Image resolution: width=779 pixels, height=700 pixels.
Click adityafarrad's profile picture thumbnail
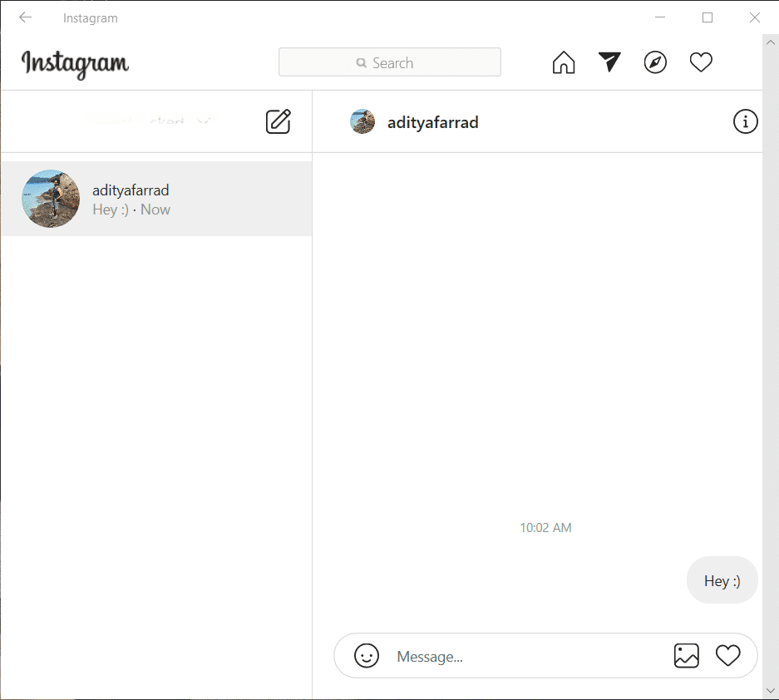[x=50, y=199]
